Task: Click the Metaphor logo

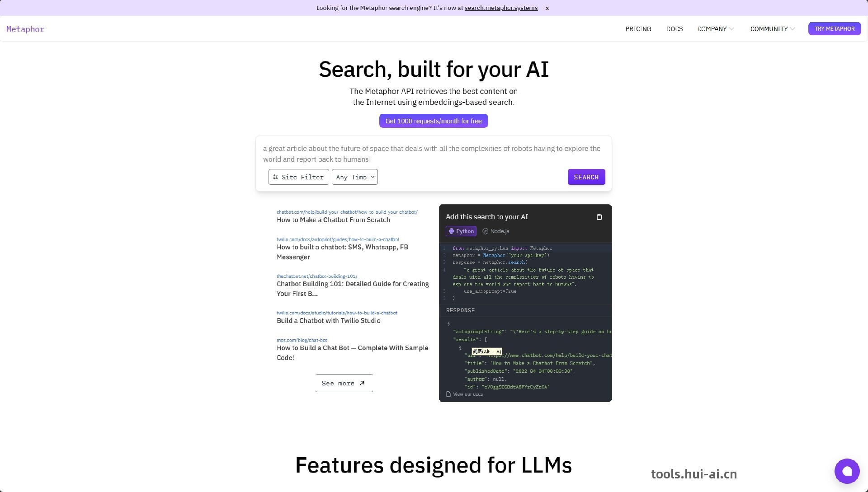Action: click(x=25, y=29)
